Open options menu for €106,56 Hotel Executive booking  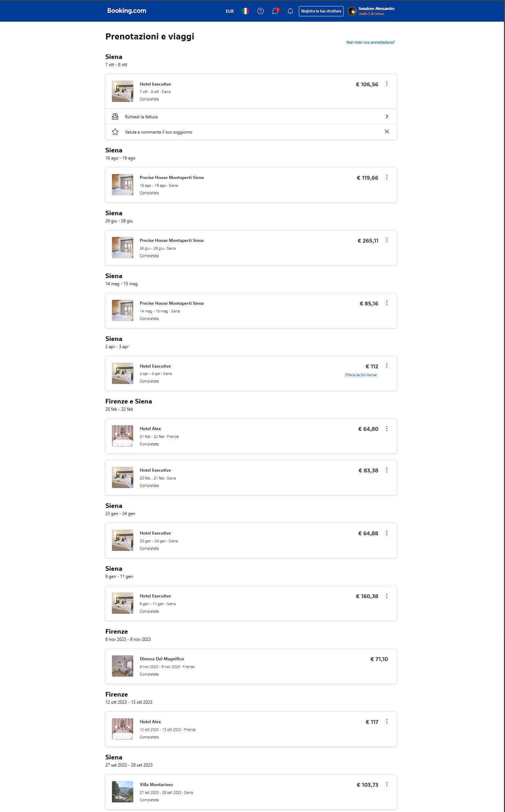coord(387,84)
